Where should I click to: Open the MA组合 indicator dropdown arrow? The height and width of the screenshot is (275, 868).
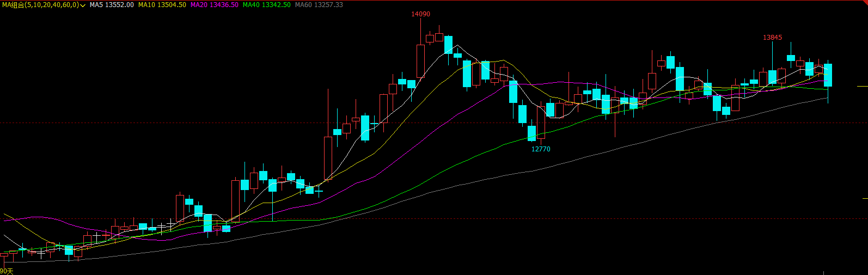click(x=83, y=5)
